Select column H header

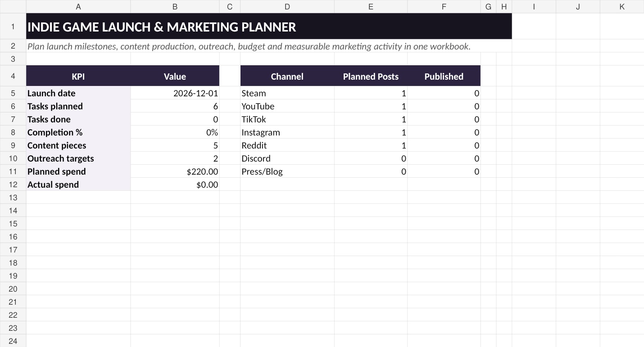pos(504,7)
